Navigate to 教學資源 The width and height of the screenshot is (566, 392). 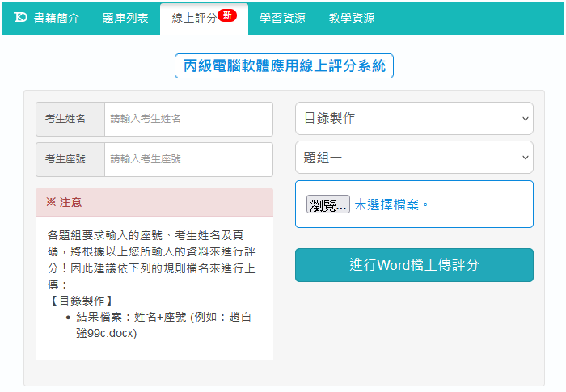tap(352, 18)
